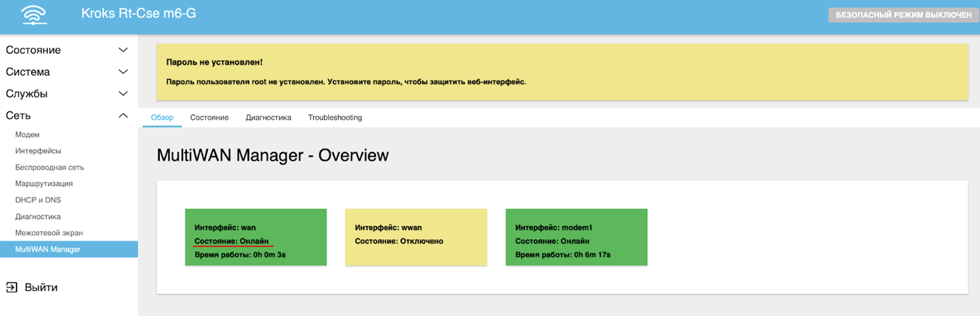The width and height of the screenshot is (980, 316).
Task: Expand the Службы menu chevron
Action: [123, 93]
